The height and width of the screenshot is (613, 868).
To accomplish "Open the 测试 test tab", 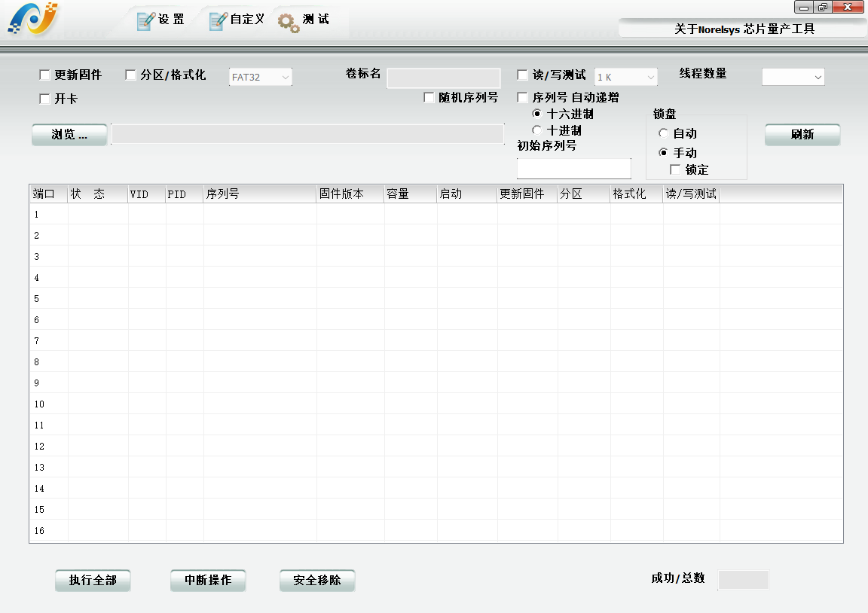I will click(304, 20).
